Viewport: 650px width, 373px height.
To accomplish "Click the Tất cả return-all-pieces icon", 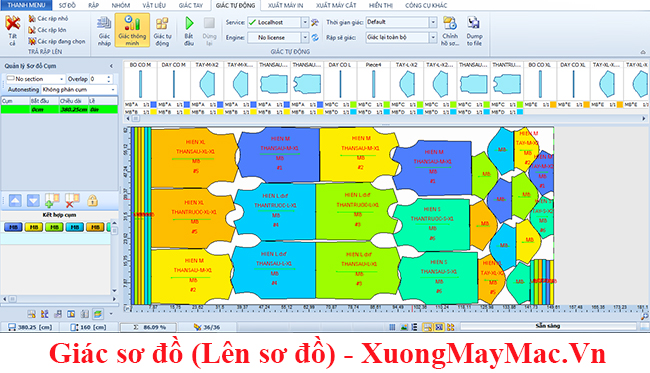I will tap(12, 30).
